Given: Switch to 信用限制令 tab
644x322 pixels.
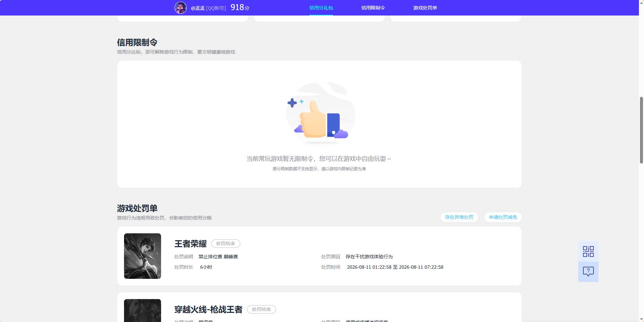Looking at the screenshot, I should (x=373, y=8).
